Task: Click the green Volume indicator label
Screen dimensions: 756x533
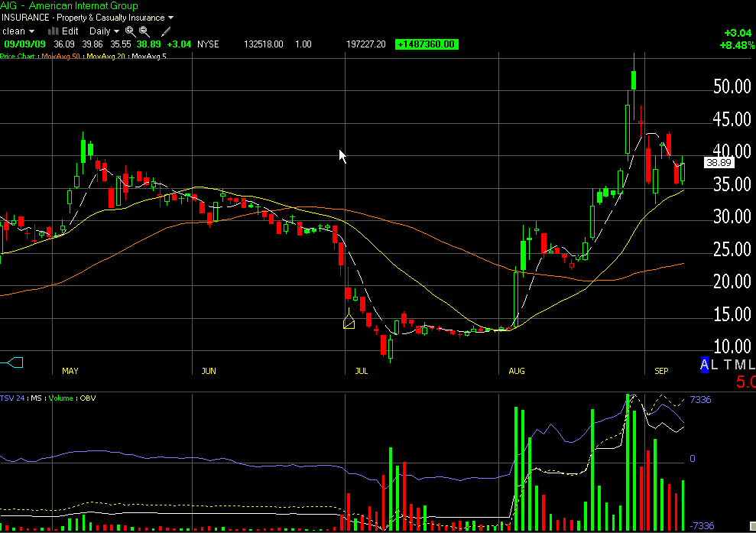Action: [x=61, y=398]
